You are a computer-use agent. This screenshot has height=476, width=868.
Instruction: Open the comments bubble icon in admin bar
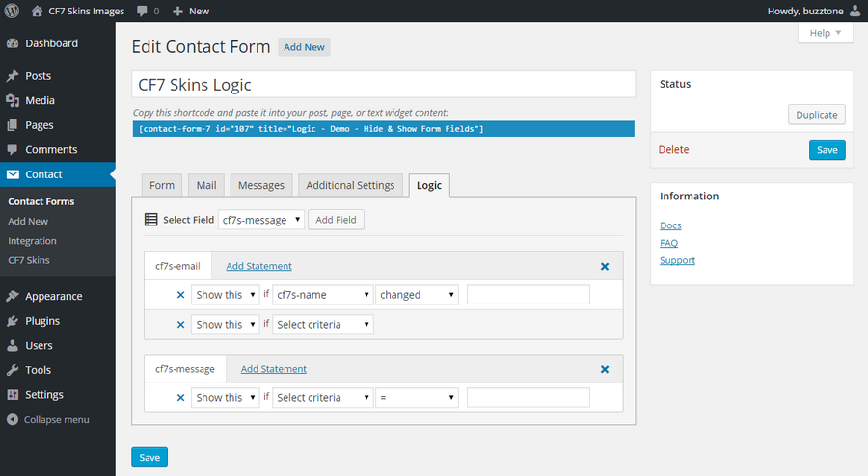point(143,11)
